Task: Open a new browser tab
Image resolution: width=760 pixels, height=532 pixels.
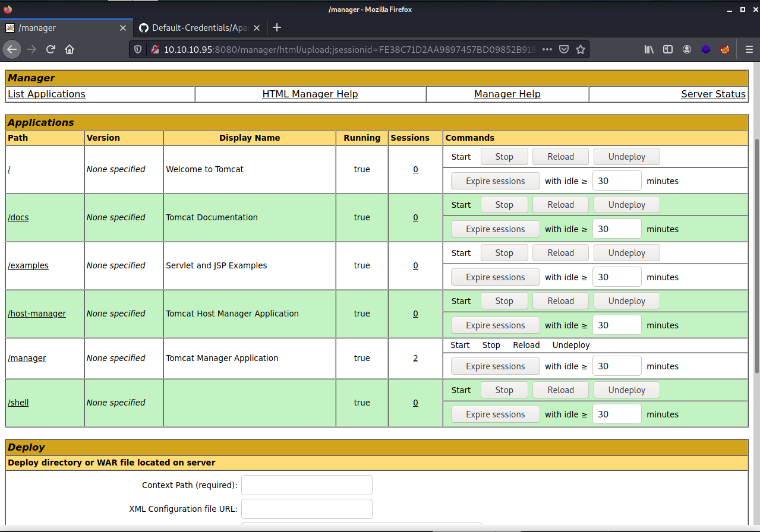Action: pyautogui.click(x=276, y=28)
